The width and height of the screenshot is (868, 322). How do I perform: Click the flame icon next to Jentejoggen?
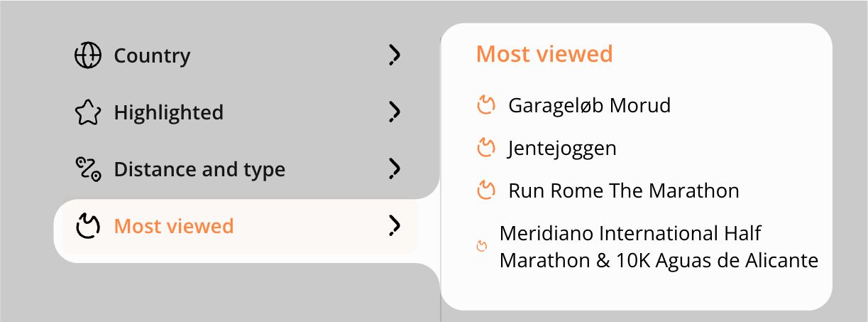485,148
